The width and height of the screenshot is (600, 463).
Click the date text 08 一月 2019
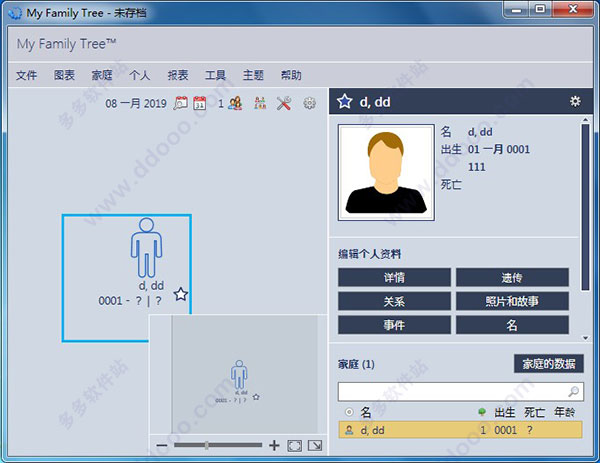pyautogui.click(x=136, y=103)
